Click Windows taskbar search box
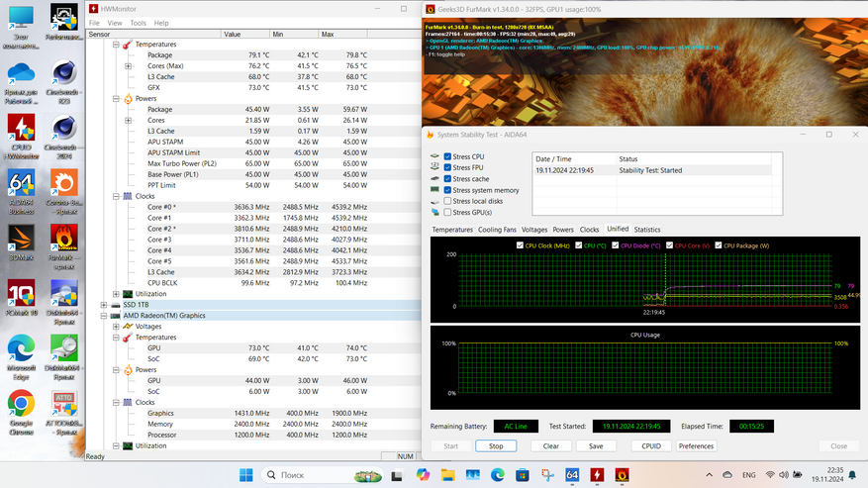Screen dimensions: 868x488 [323, 475]
